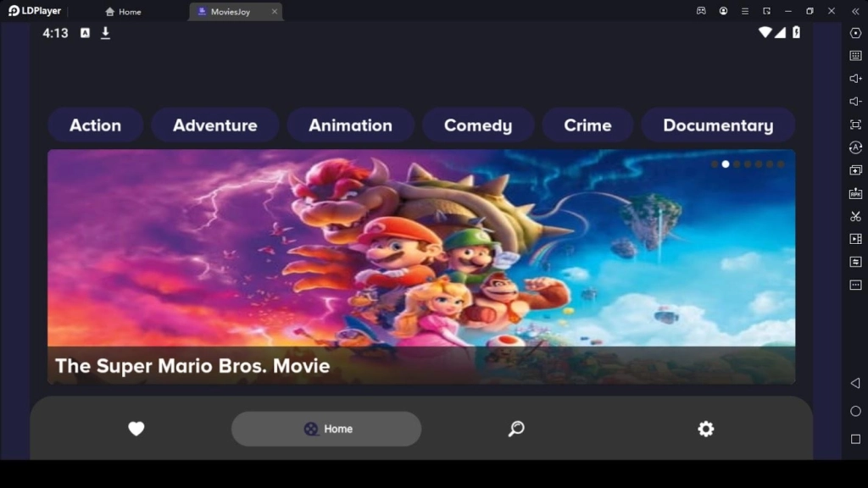The height and width of the screenshot is (488, 868).
Task: Select the last carousel indicator dot
Action: pos(781,164)
